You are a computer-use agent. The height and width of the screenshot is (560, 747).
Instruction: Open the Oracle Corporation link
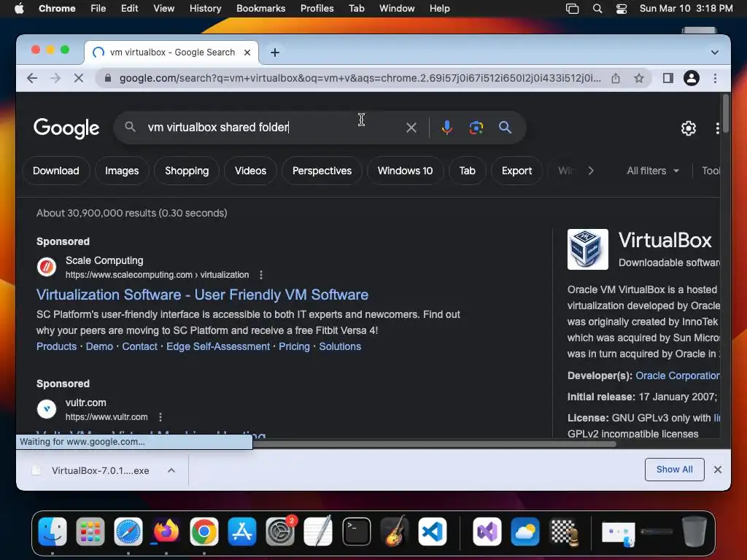pos(678,376)
